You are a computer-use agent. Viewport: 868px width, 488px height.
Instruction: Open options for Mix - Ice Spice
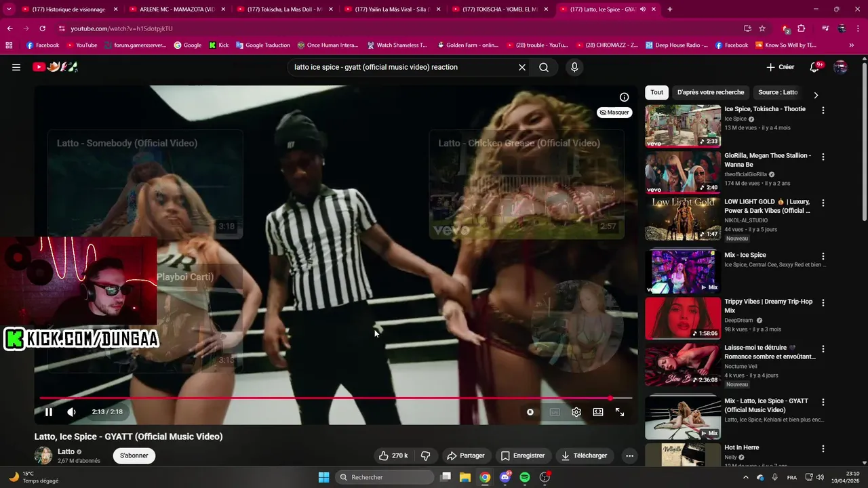pyautogui.click(x=823, y=256)
